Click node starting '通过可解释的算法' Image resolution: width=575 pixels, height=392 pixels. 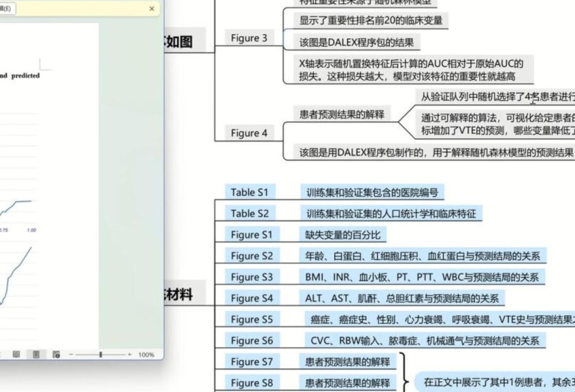point(495,124)
